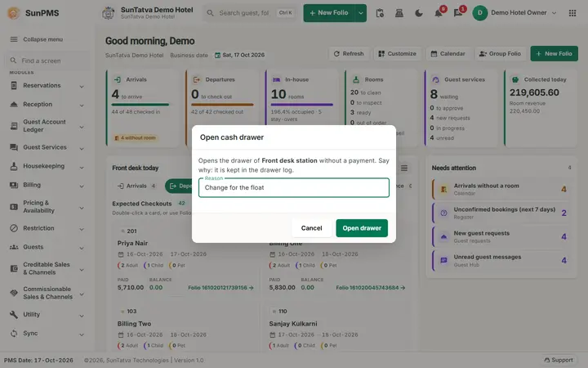
Task: Click the Search guest, folio field
Action: pyautogui.click(x=251, y=13)
